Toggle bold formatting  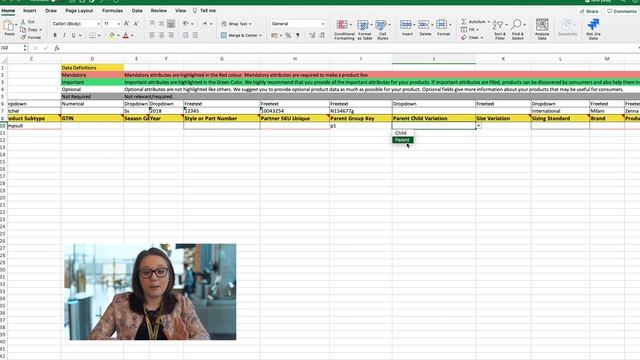pos(55,36)
